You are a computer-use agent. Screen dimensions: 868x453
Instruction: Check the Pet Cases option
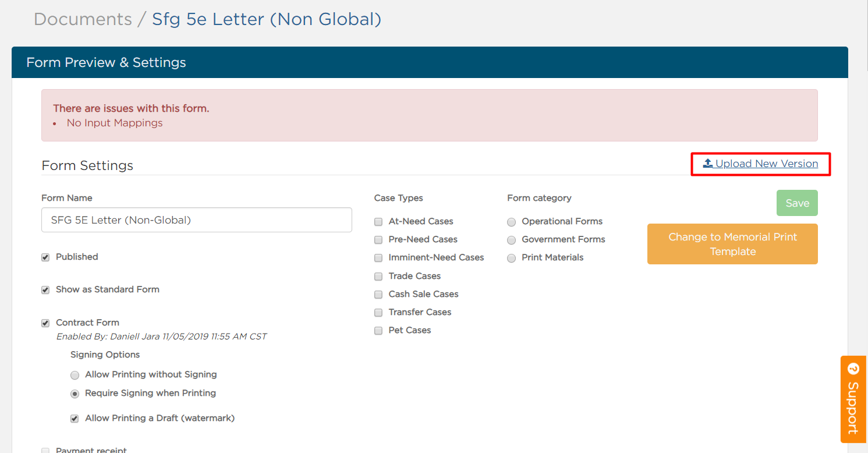378,330
